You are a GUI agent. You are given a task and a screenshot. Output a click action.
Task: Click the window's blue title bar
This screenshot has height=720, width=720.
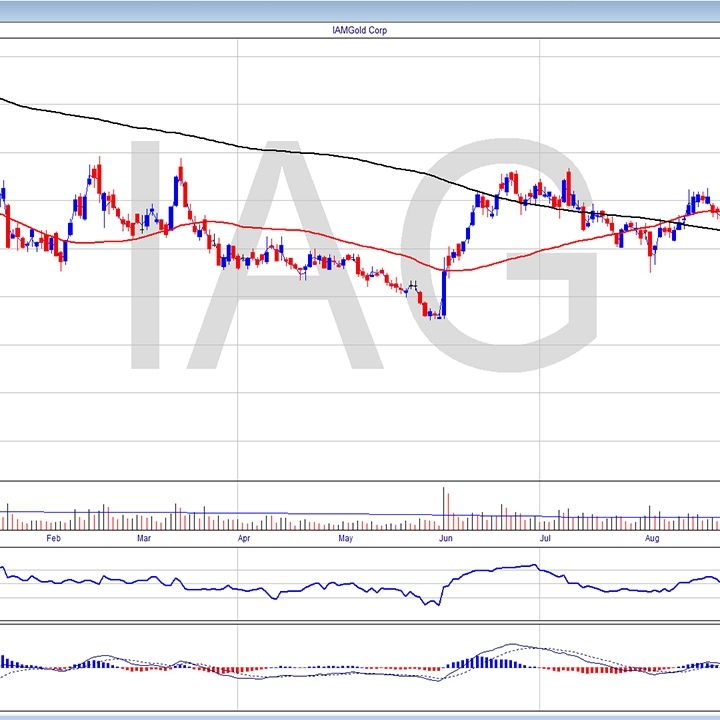360,10
